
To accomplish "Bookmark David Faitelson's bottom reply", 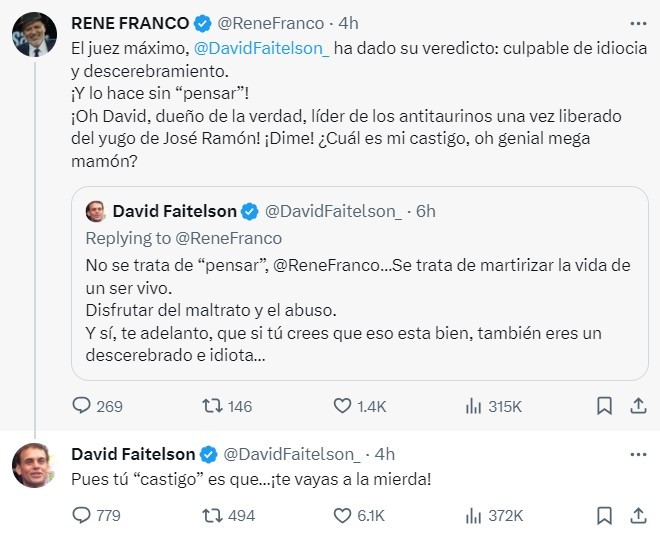I will [604, 515].
